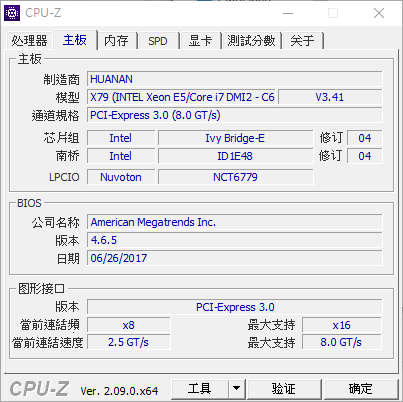The image size is (403, 402).
Task: Open the 关于 tab
Action: click(x=302, y=41)
